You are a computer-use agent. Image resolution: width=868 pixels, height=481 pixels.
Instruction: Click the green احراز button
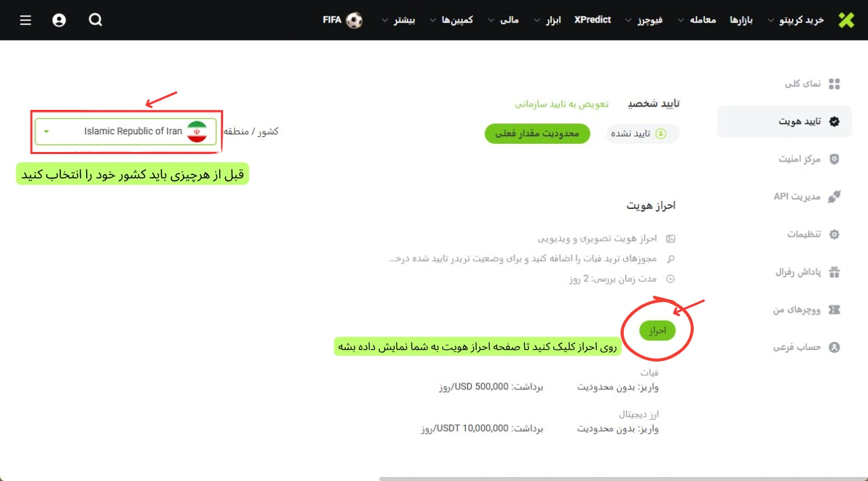[x=658, y=330]
